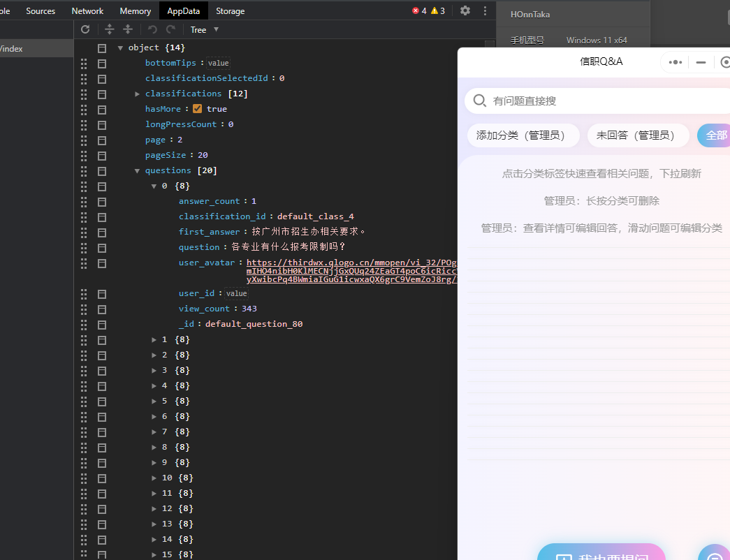Screen dimensions: 730x560
Task: Open DevTools more options menu
Action: (x=485, y=10)
